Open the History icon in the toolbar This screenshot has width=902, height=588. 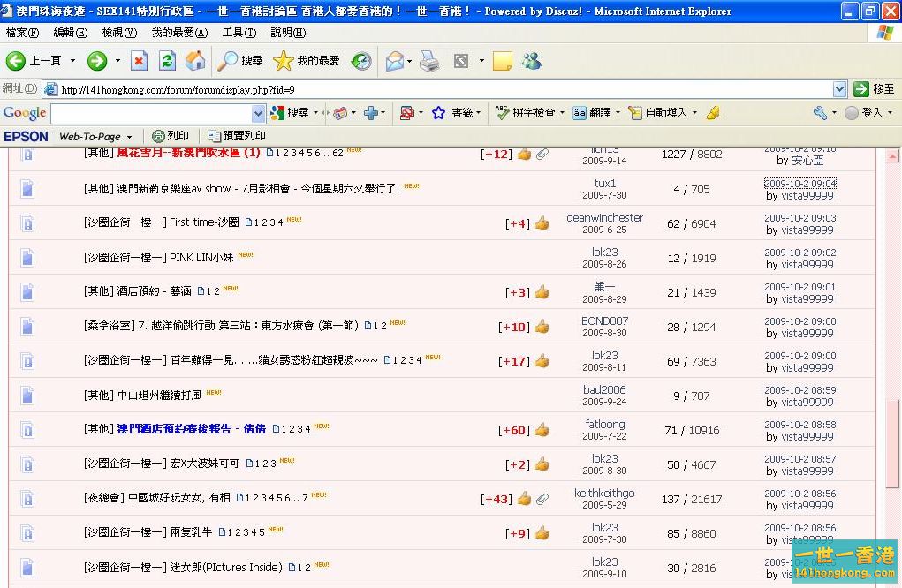tap(361, 61)
